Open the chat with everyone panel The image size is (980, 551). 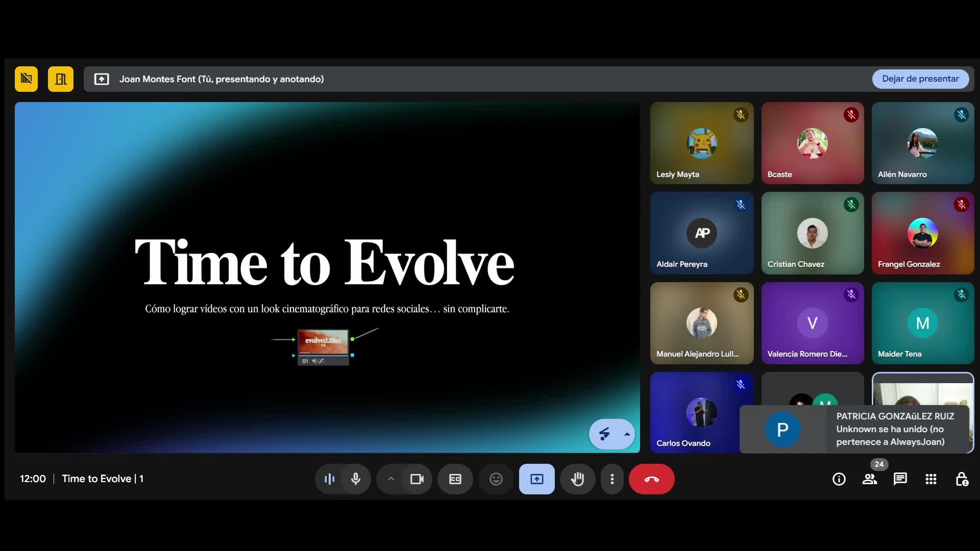click(900, 479)
